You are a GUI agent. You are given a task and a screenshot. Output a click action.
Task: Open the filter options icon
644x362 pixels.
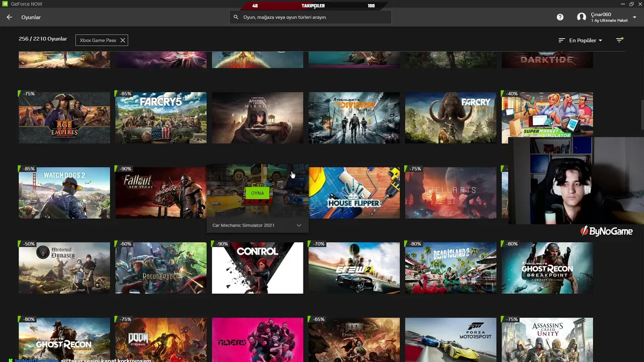(x=619, y=40)
